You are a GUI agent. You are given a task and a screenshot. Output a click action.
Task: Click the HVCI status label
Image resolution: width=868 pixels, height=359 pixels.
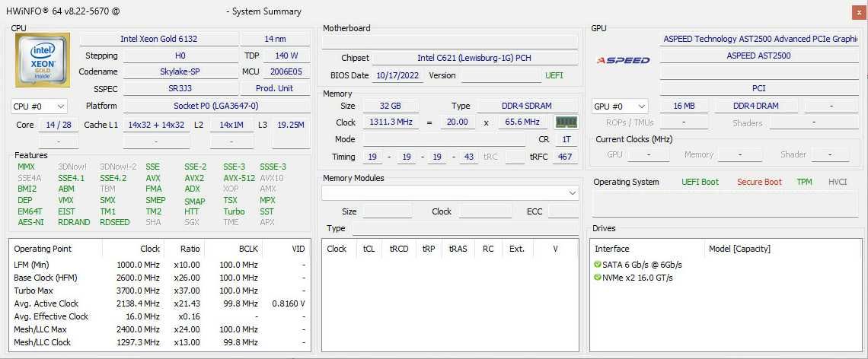(838, 182)
